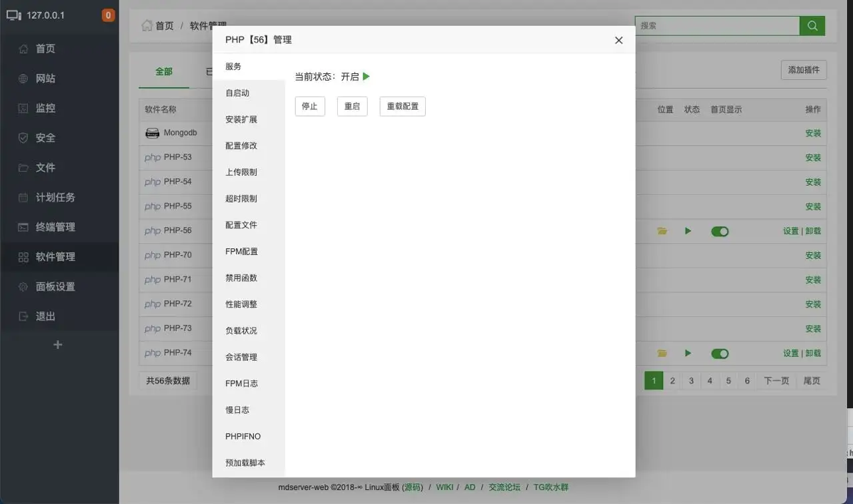Click the Mongodb icon in list
This screenshot has width=853, height=504.
(x=153, y=133)
